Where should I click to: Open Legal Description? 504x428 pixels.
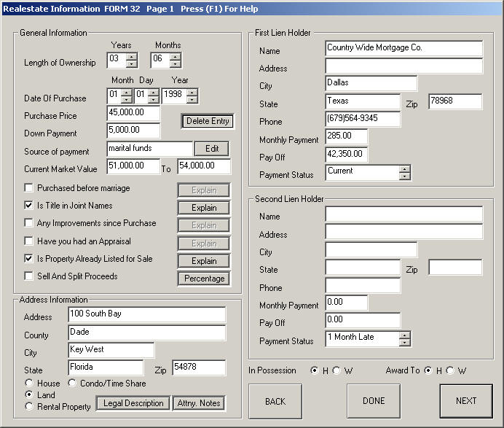point(133,403)
